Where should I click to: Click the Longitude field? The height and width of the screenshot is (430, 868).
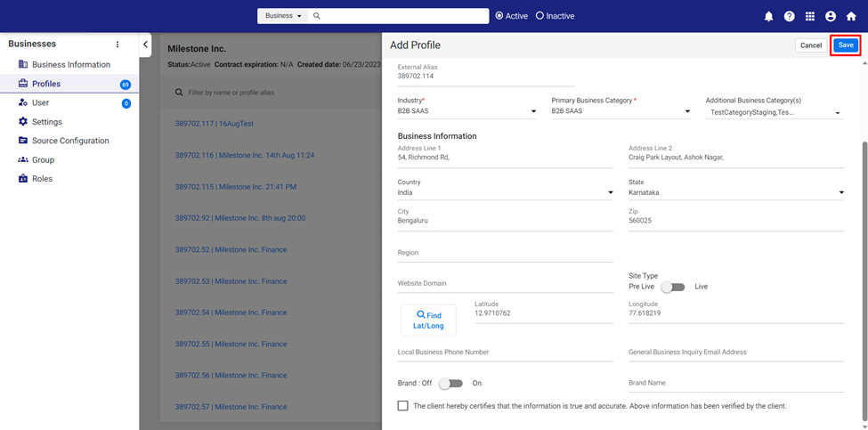pyautogui.click(x=736, y=313)
